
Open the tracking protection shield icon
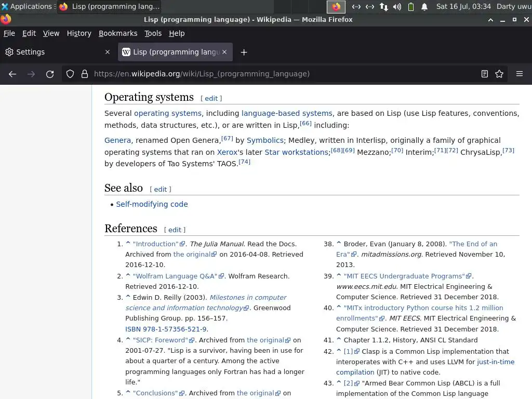tap(70, 74)
